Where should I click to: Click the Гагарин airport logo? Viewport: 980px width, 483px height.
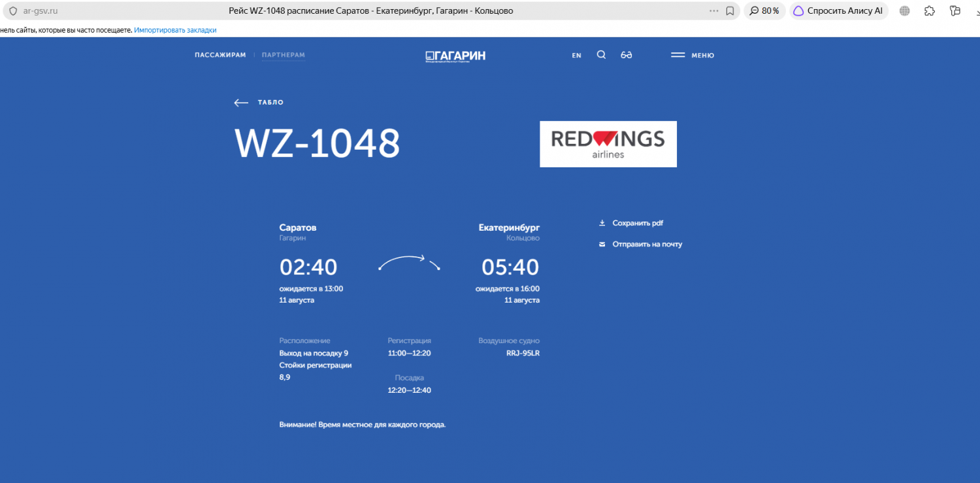pos(455,56)
